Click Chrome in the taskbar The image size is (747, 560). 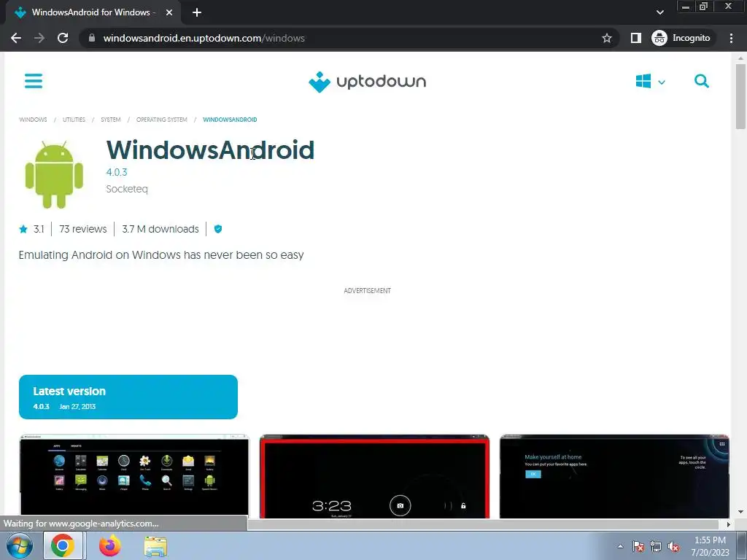(63, 545)
